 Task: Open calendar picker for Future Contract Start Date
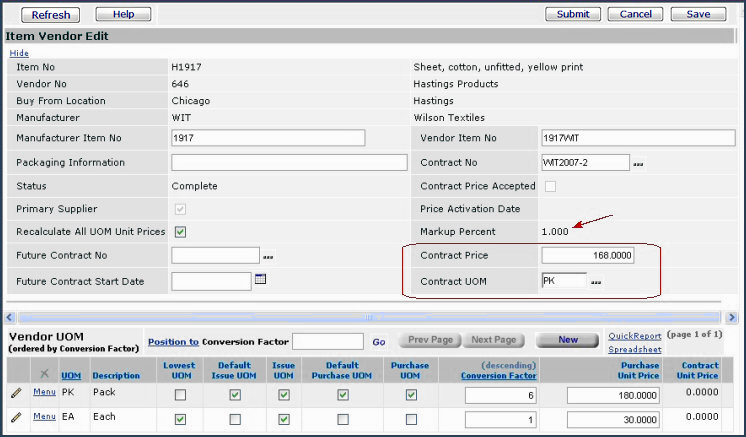point(261,280)
